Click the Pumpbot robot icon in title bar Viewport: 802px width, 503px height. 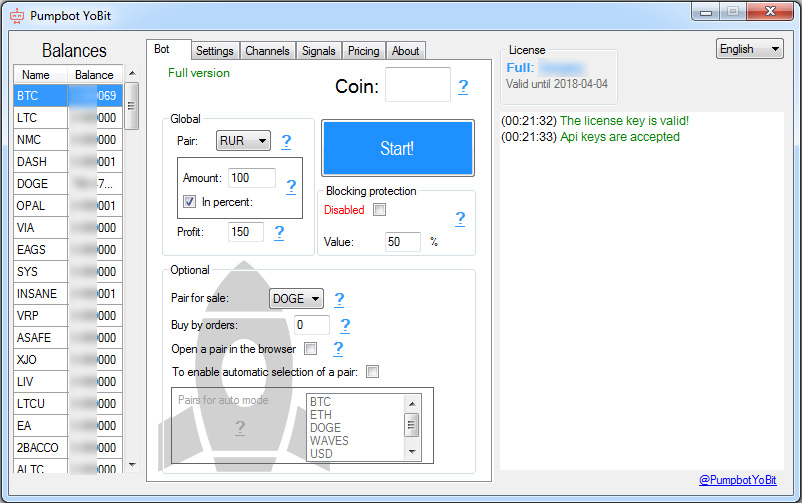point(17,16)
